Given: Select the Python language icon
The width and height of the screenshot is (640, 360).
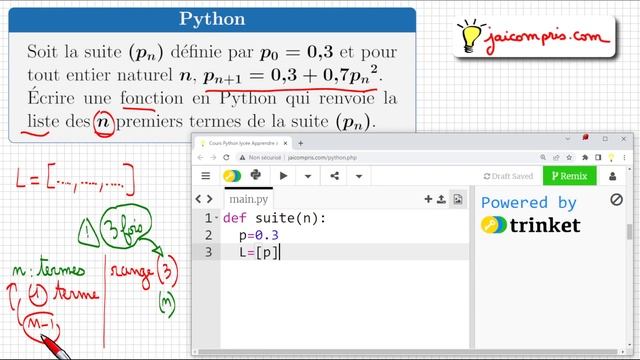Looking at the screenshot, I should click(256, 175).
